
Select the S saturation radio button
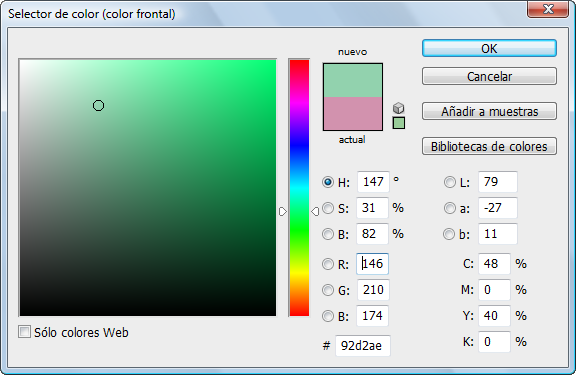coord(328,208)
